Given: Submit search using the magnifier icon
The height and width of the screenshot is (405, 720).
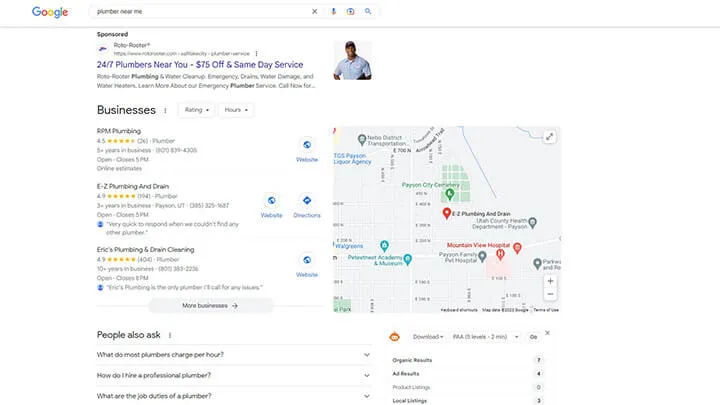Looking at the screenshot, I should (368, 11).
